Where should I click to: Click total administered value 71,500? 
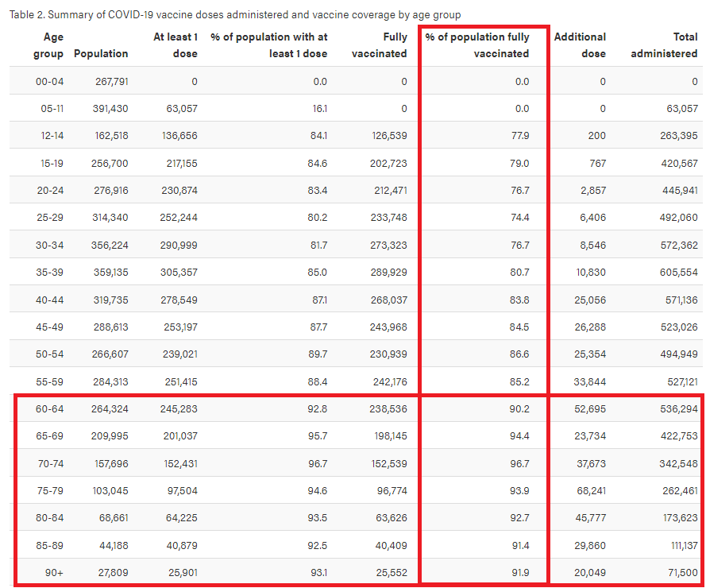[x=683, y=573]
